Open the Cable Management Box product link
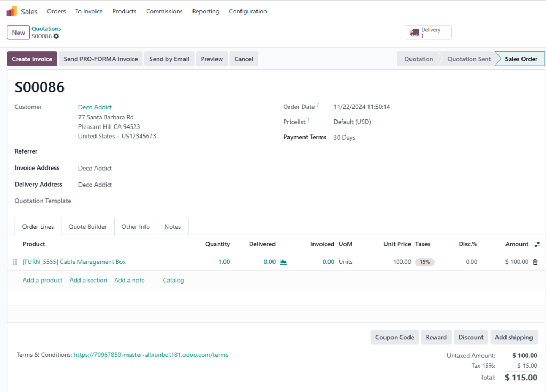Screen dimensions: 546x392 (x=74, y=262)
